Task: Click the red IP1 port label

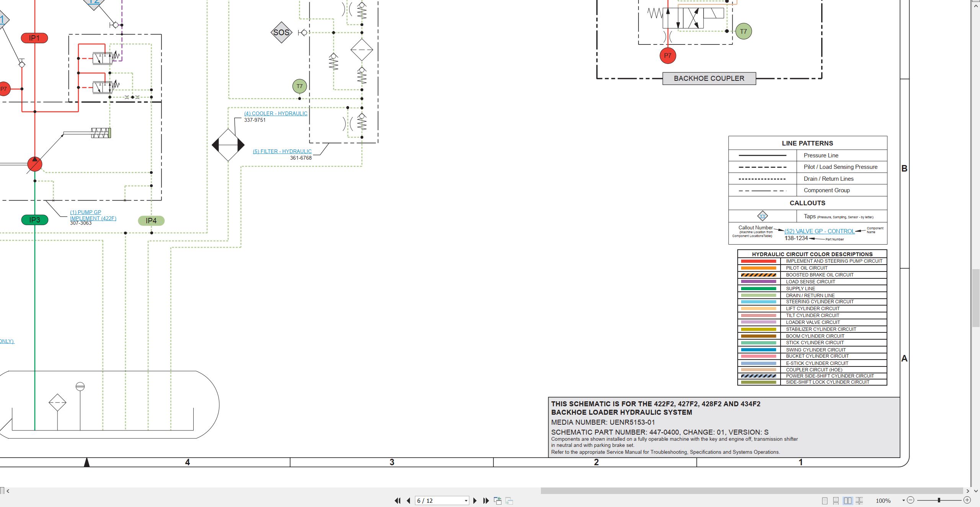Action: (x=34, y=38)
